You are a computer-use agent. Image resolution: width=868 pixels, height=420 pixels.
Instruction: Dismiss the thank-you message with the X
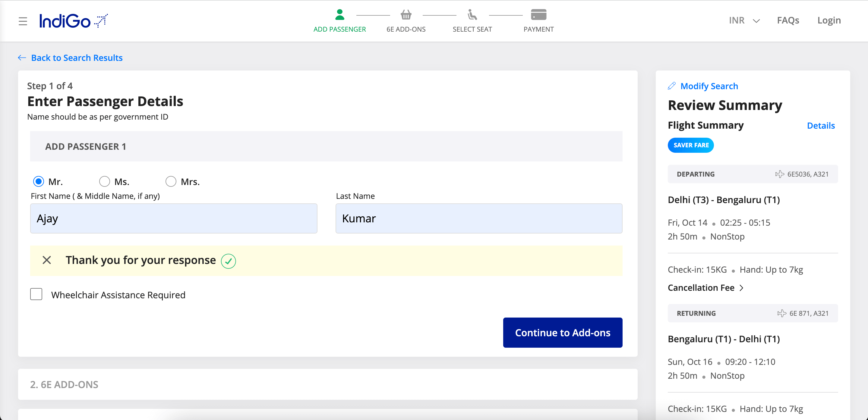pyautogui.click(x=46, y=260)
